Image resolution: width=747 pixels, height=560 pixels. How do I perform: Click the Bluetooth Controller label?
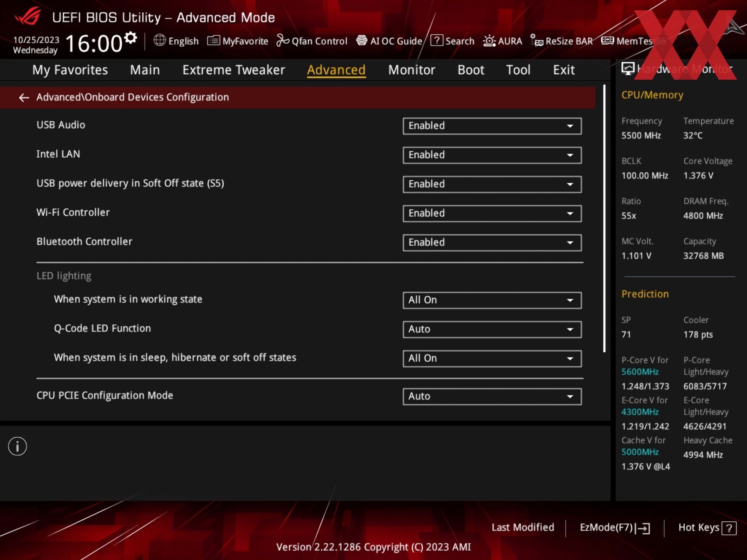tap(84, 241)
